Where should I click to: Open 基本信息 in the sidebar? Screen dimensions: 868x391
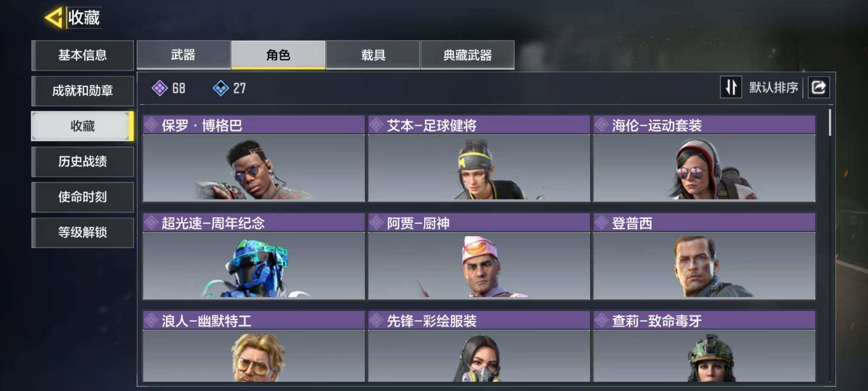pyautogui.click(x=82, y=55)
